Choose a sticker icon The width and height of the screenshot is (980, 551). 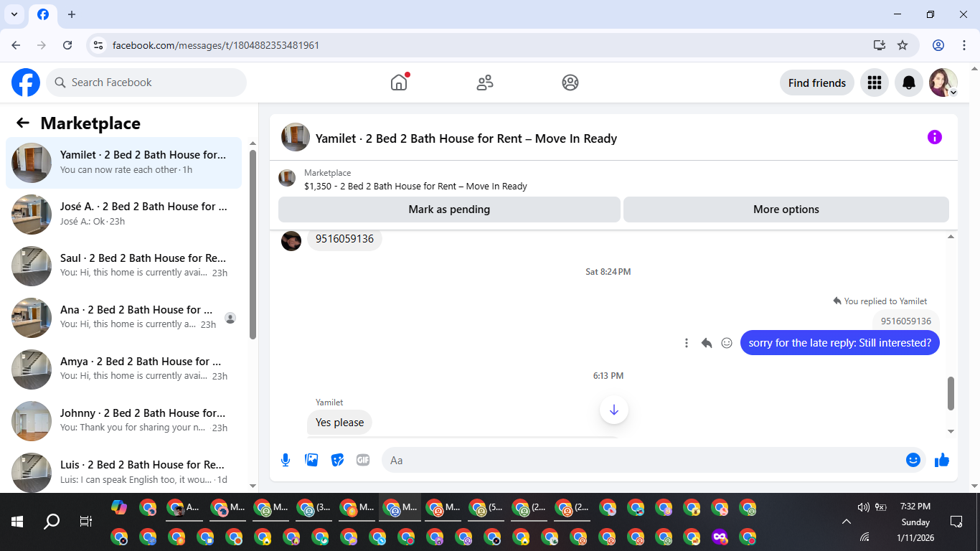click(337, 460)
